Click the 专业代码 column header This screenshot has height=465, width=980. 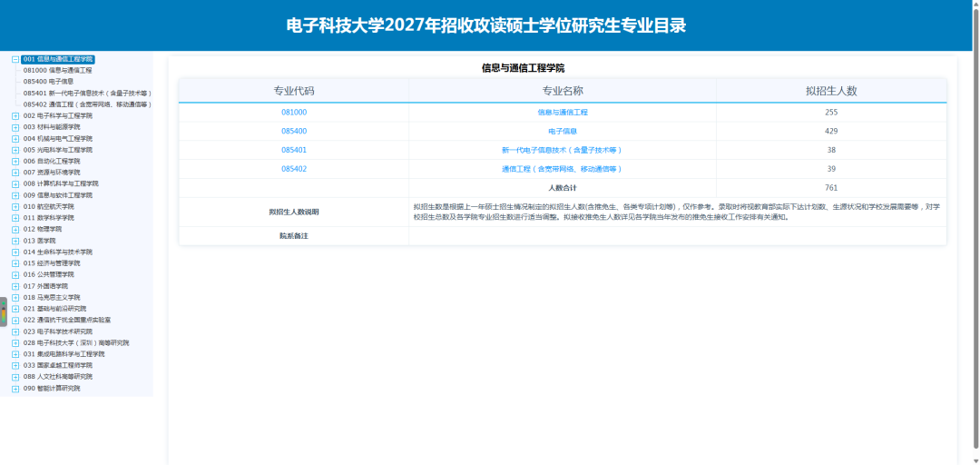tap(294, 91)
